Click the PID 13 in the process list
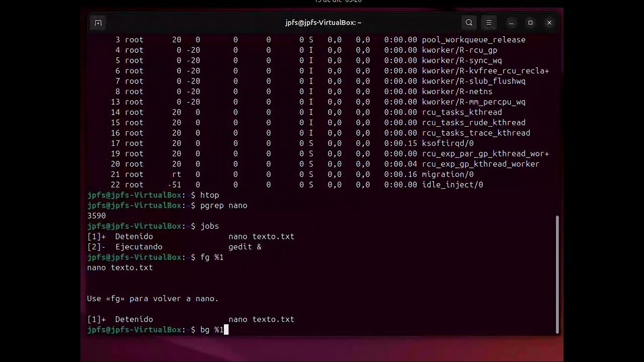This screenshot has width=644, height=362. [115, 102]
